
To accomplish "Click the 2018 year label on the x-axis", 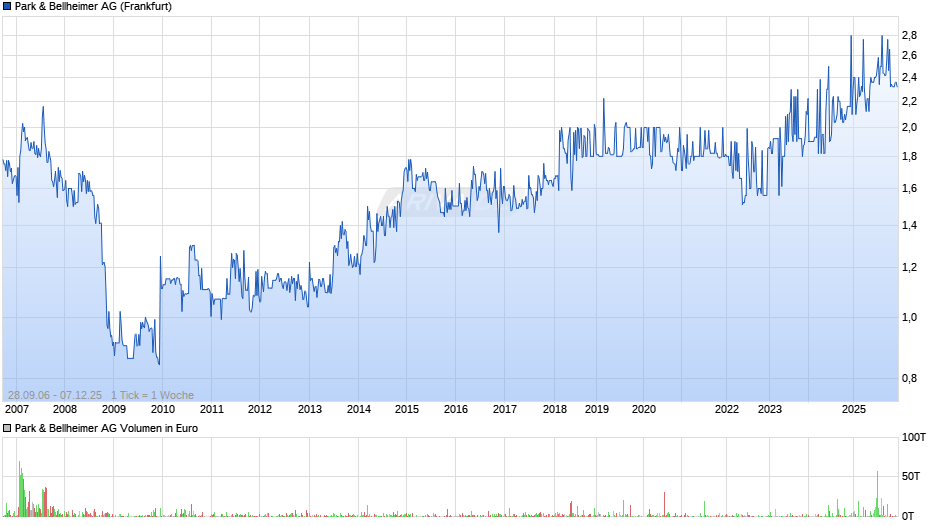I will click(x=555, y=409).
